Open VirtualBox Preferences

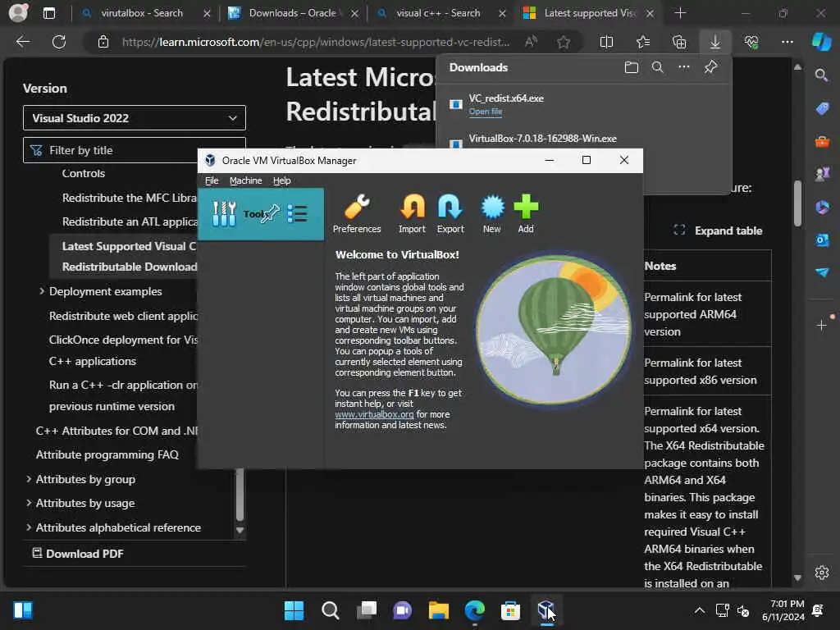point(357,214)
